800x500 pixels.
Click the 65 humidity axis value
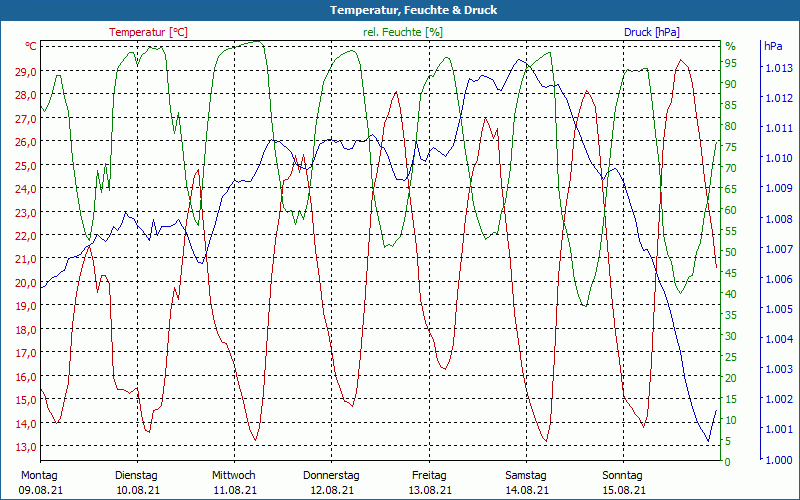coord(731,189)
